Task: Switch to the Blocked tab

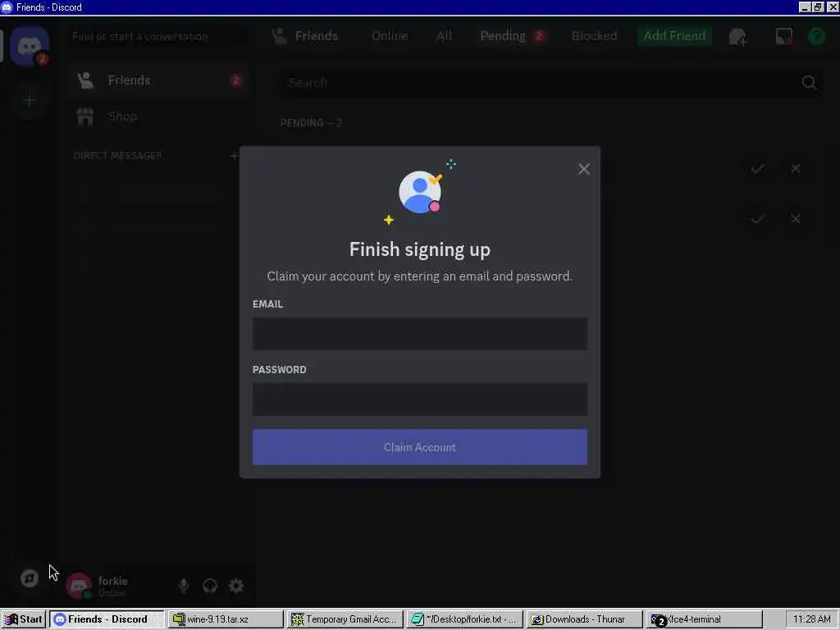Action: [594, 36]
